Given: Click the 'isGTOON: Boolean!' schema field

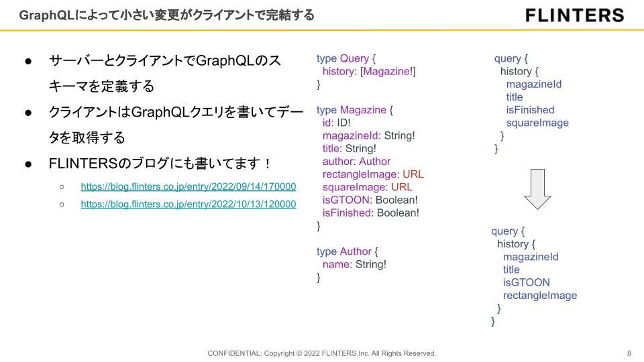Looking at the screenshot, I should click(370, 200).
